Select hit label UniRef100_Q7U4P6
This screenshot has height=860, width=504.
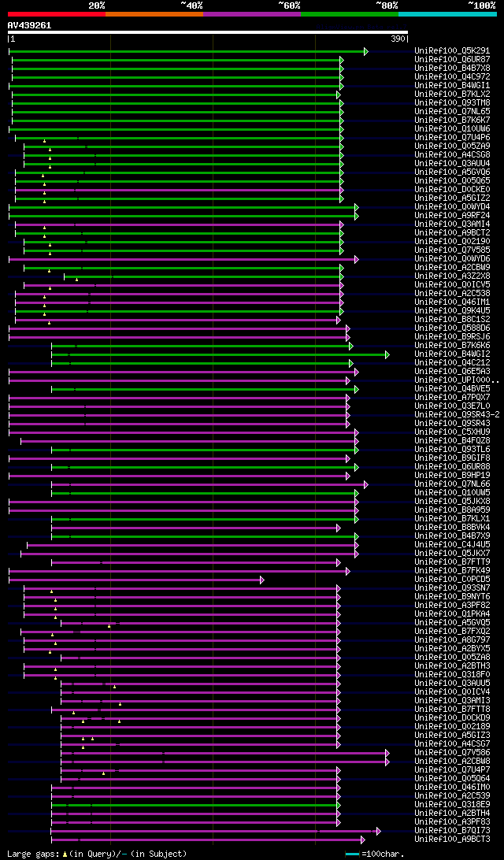(x=453, y=138)
